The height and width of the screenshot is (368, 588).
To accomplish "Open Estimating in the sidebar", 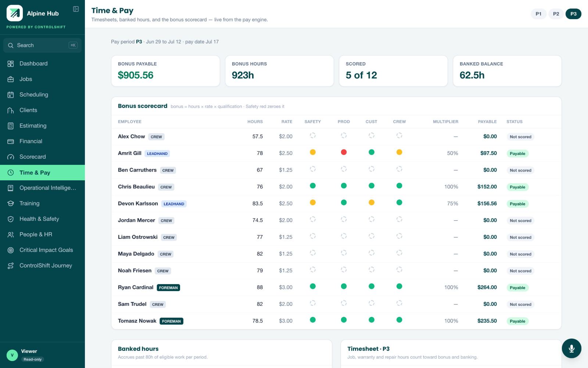I will coord(42,126).
